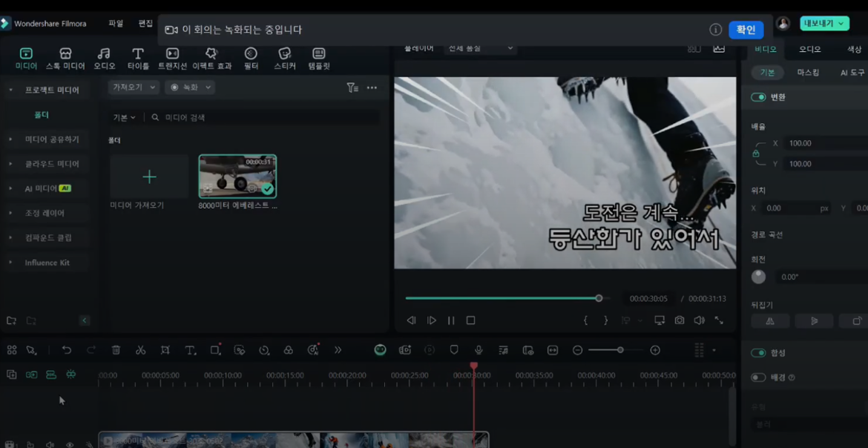868x448 pixels.
Task: Click the timeline zoom slider handle
Action: [620, 350]
